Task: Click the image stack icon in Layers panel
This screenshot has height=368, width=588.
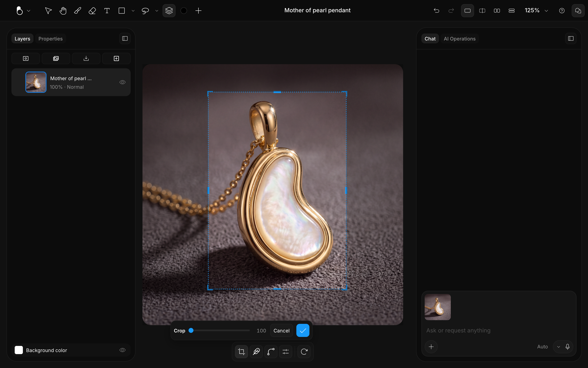Action: [56, 58]
